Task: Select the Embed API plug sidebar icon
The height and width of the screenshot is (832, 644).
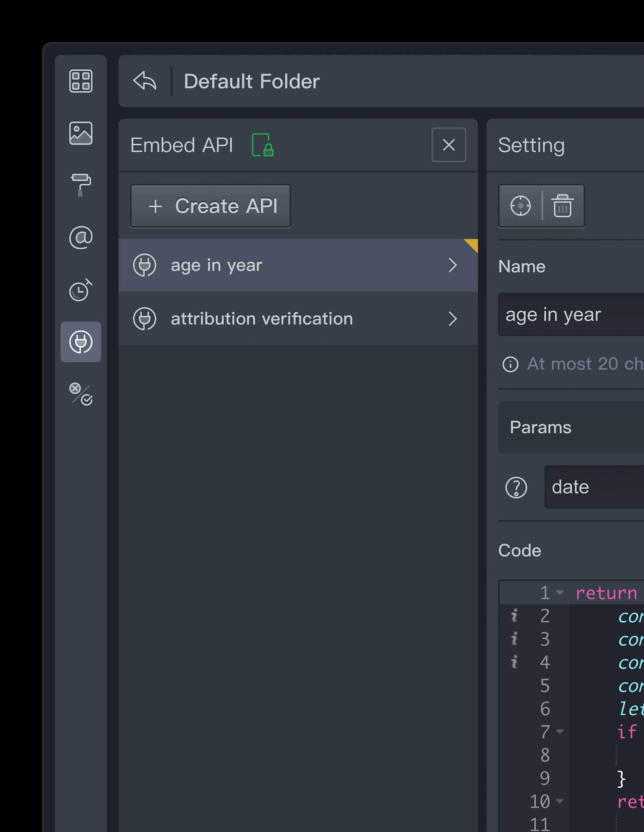Action: tap(81, 342)
